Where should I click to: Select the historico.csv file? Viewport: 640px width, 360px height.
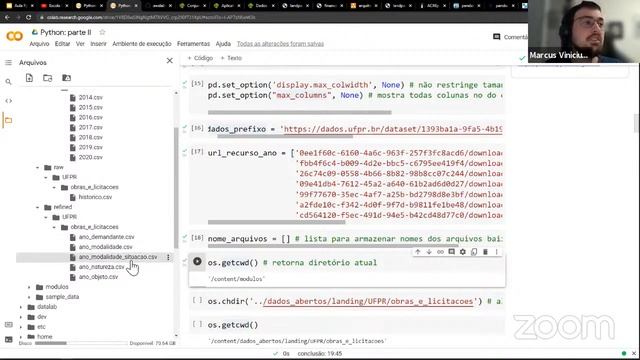(95, 197)
